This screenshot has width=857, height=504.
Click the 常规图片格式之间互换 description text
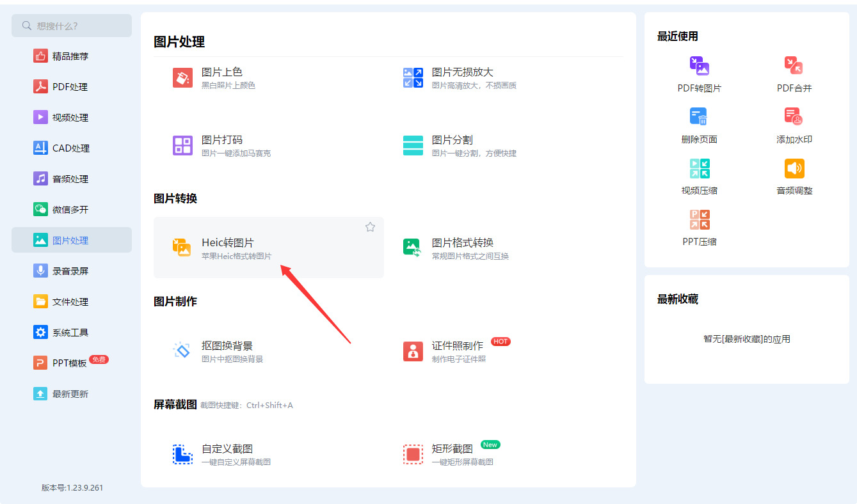pyautogui.click(x=470, y=256)
